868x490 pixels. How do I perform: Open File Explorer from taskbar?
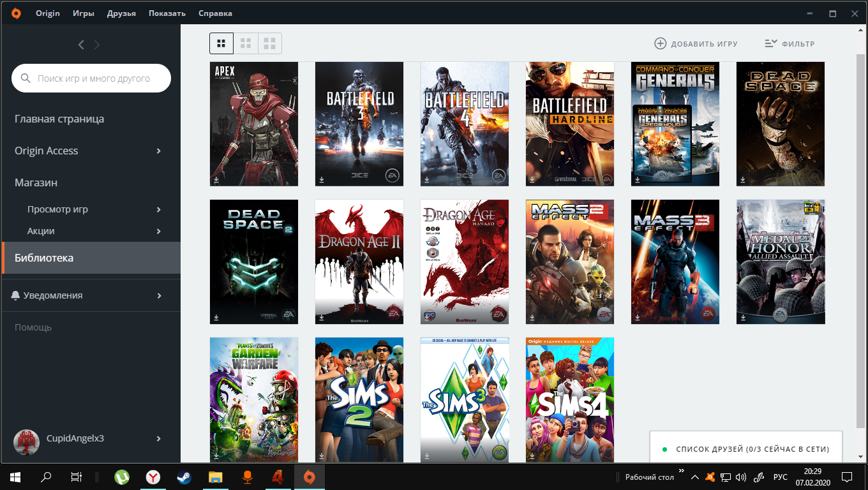pos(216,477)
